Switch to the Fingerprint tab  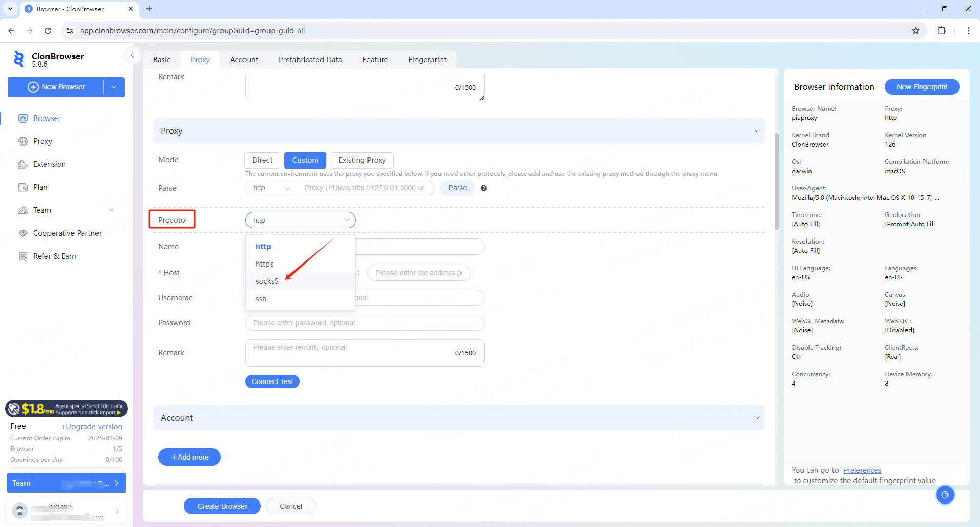coord(427,60)
